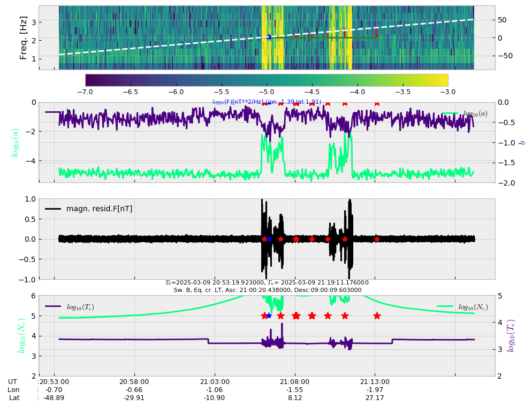The height and width of the screenshot is (407, 532).
Task: Click the purple 'log10(Te)' right-axis label
Action: coord(511,336)
